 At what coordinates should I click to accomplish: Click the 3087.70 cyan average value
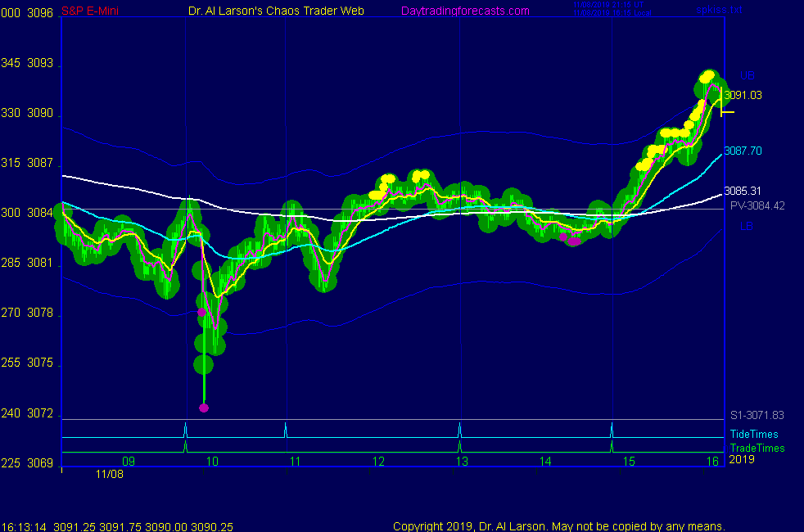click(x=743, y=151)
